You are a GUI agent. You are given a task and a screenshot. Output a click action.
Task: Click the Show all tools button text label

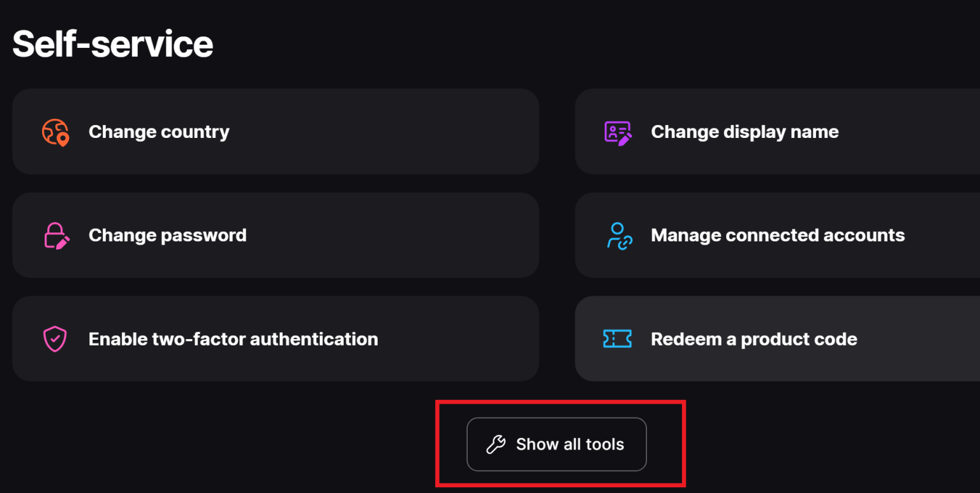coord(570,444)
